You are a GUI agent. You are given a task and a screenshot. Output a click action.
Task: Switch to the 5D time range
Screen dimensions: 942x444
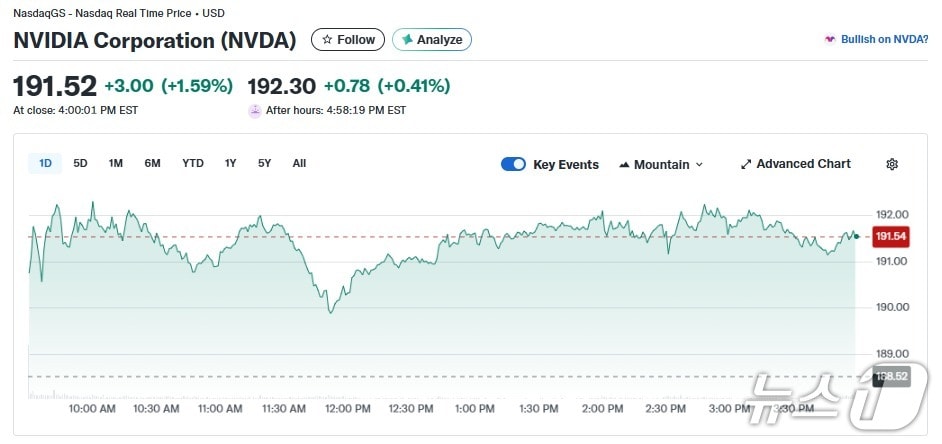pos(81,163)
